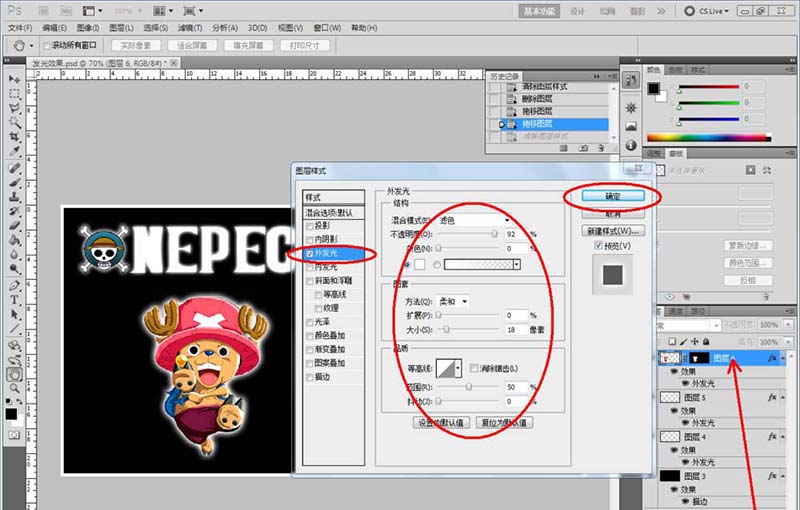Image resolution: width=800 pixels, height=510 pixels.
Task: Open the 文件(F) menu
Action: (x=20, y=28)
